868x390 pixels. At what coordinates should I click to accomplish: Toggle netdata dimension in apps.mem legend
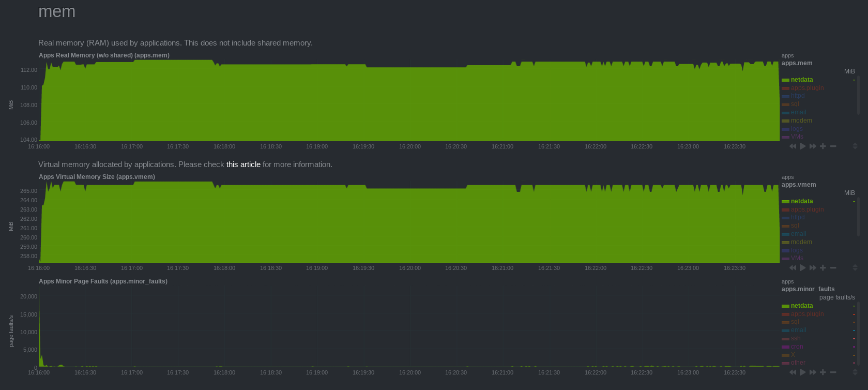coord(802,80)
